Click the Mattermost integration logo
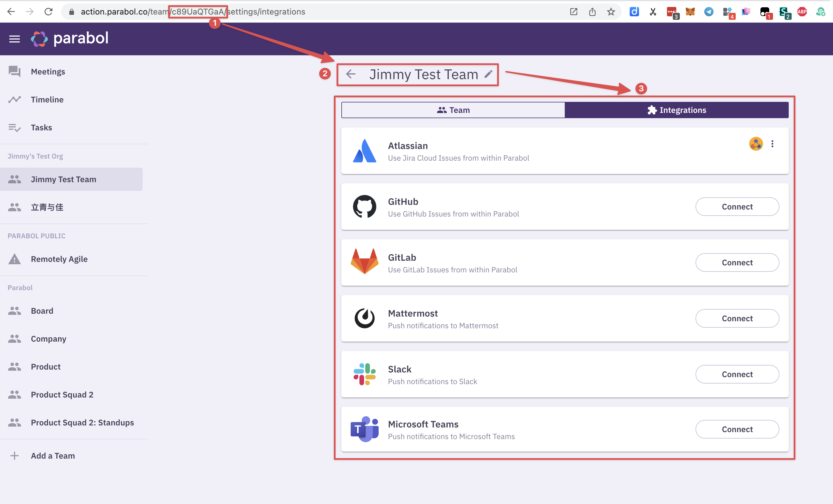 point(364,318)
